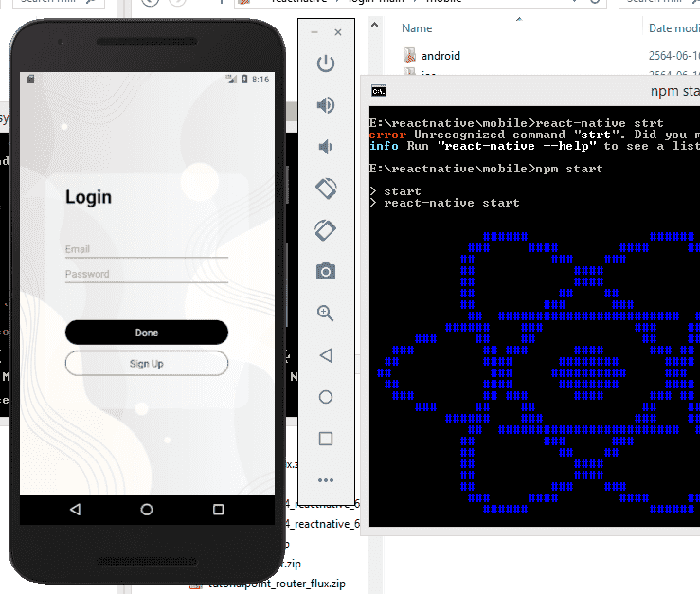Viewport: 700px width, 594px height.
Task: Click the android folder date 2564-06-1
Action: pos(674,55)
